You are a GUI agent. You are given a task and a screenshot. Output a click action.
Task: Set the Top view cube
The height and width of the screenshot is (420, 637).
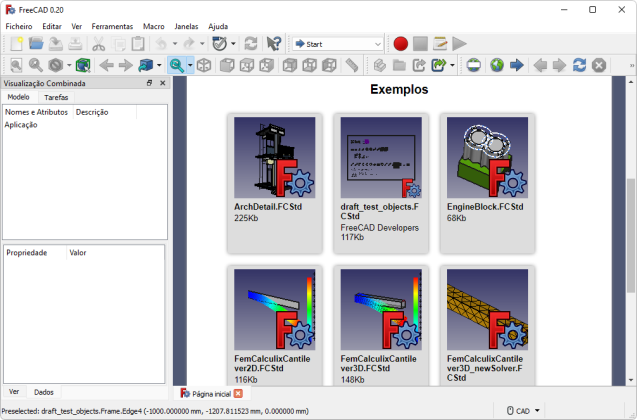(x=247, y=65)
